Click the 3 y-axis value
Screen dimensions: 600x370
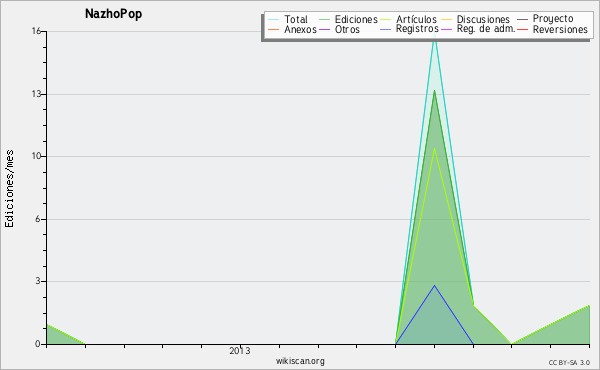tap(38, 281)
